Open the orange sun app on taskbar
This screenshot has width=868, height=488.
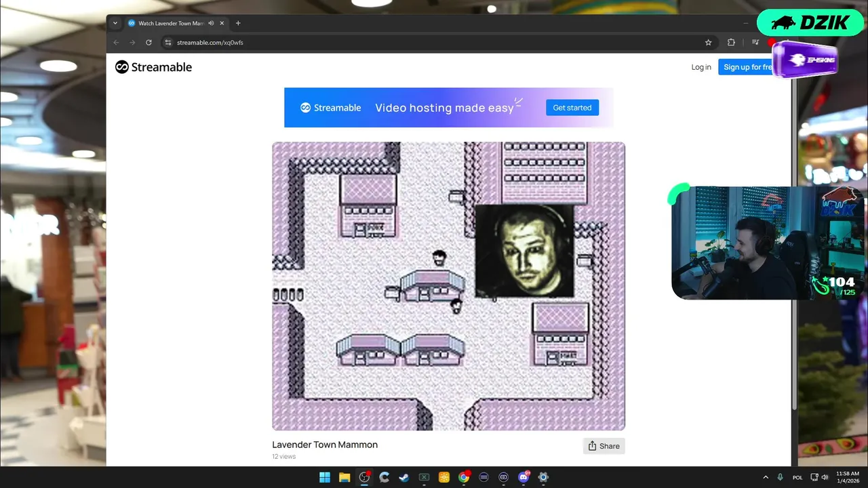tap(444, 477)
